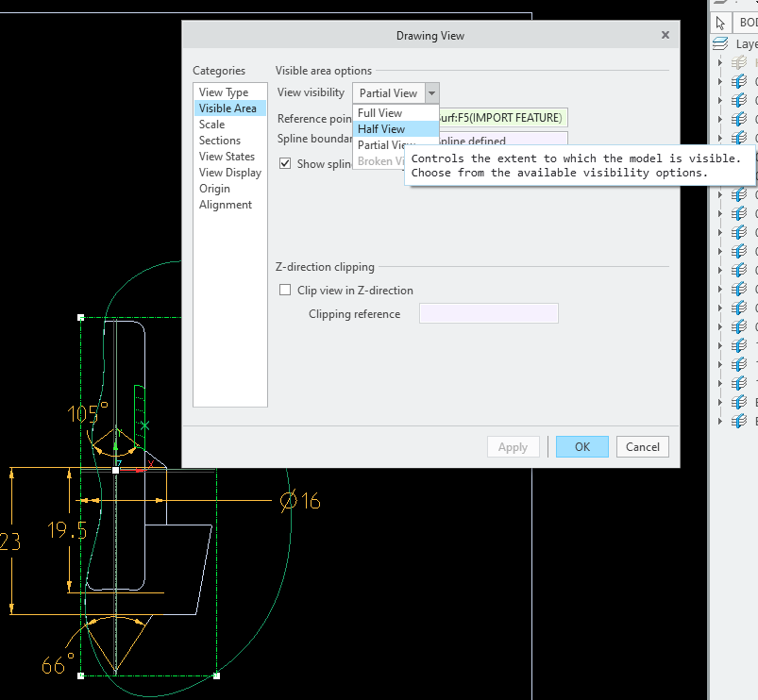Confirm the view settings with OK
Image resolution: width=758 pixels, height=700 pixels.
pyautogui.click(x=581, y=446)
